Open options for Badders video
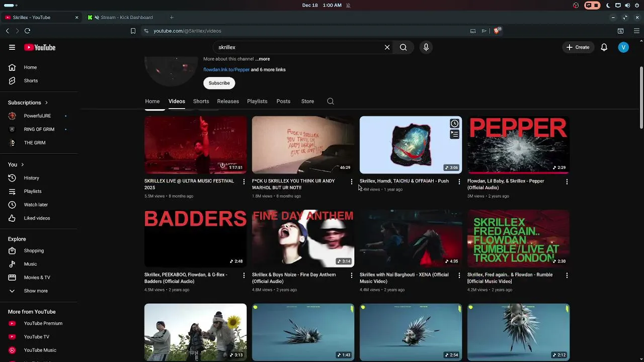Viewport: 644px width, 362px height. tap(244, 276)
